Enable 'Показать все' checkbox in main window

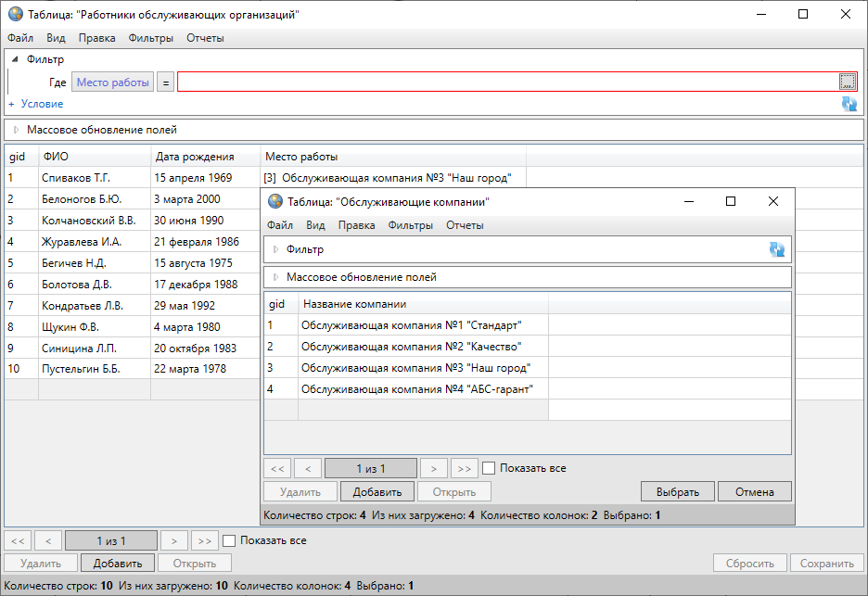pyautogui.click(x=229, y=540)
